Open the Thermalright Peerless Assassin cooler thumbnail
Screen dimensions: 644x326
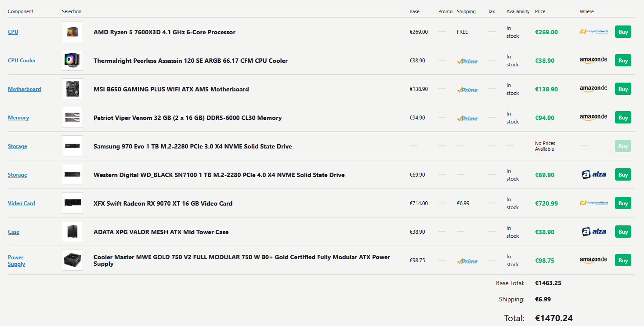click(72, 60)
